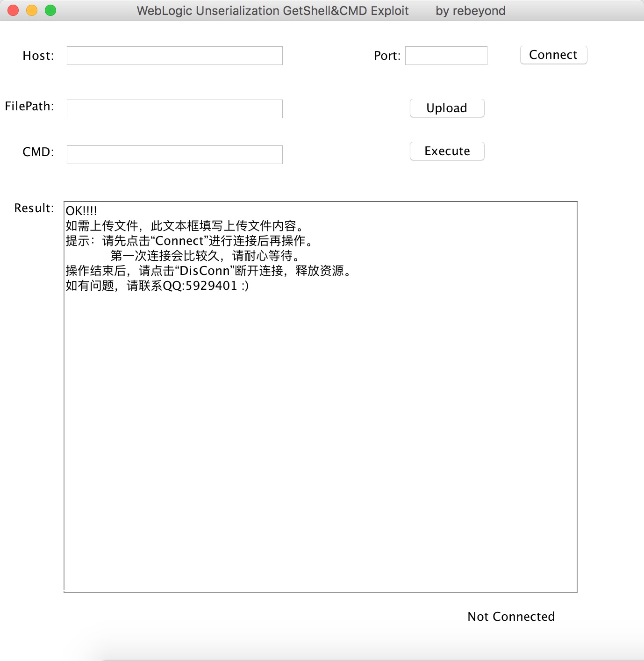Viewport: 644px width, 661px height.
Task: Click the line starting with 提示
Action: click(189, 241)
